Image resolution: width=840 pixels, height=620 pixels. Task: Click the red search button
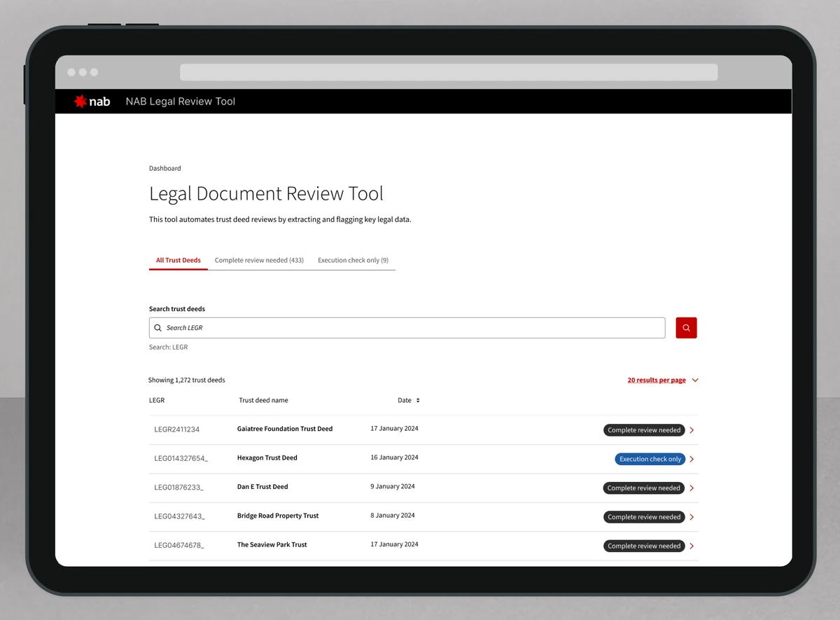pyautogui.click(x=686, y=328)
